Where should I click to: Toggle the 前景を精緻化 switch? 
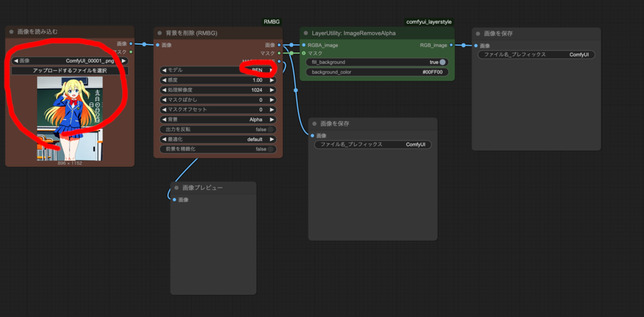tap(270, 149)
